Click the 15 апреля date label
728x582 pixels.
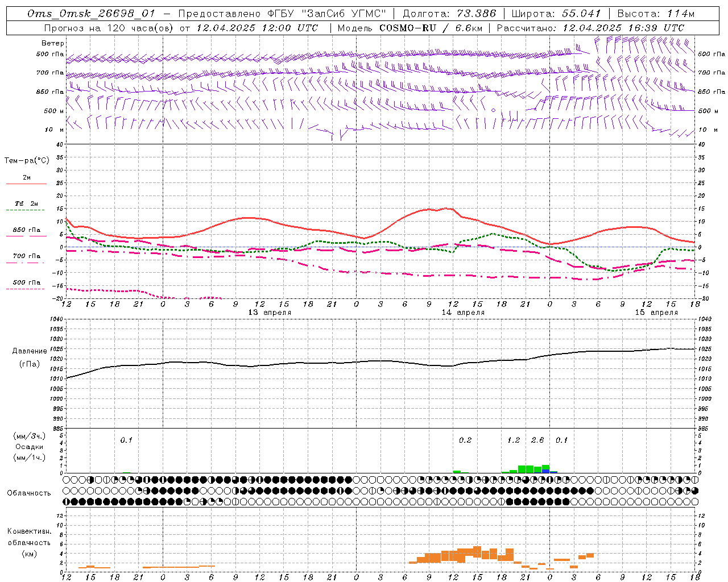[x=656, y=313]
